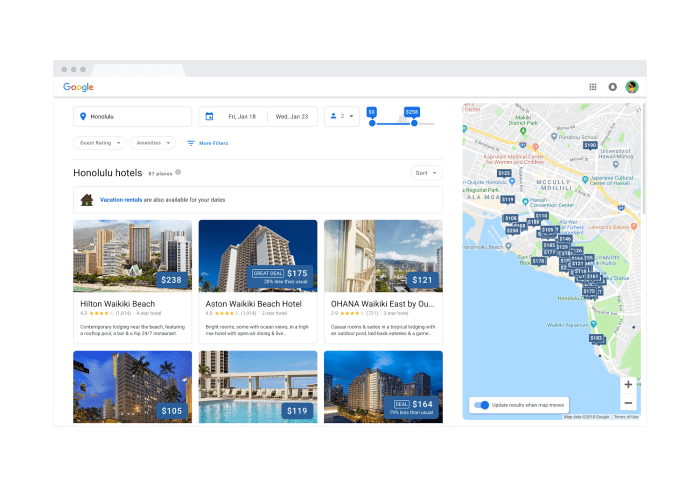Click the guests person icon
The image size is (700, 487).
coord(333,116)
